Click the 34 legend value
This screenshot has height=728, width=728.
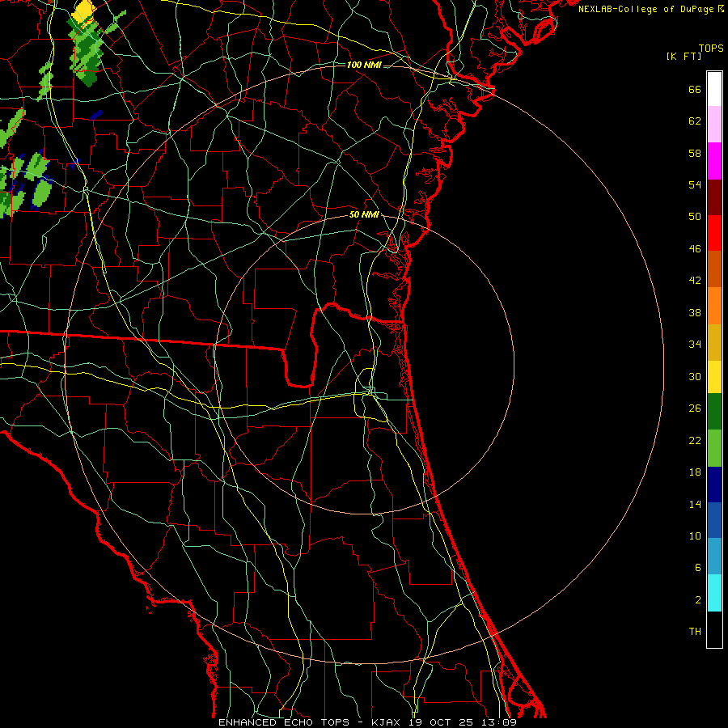click(695, 345)
